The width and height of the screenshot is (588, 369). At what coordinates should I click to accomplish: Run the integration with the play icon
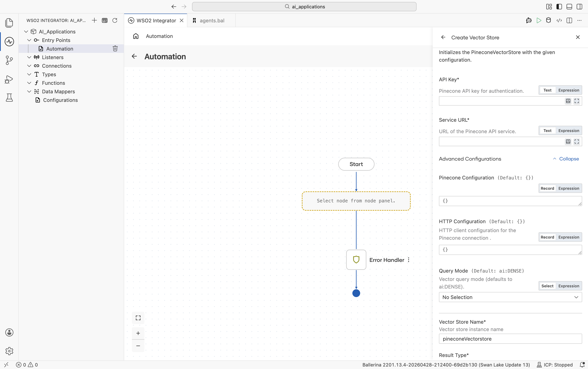tap(539, 20)
